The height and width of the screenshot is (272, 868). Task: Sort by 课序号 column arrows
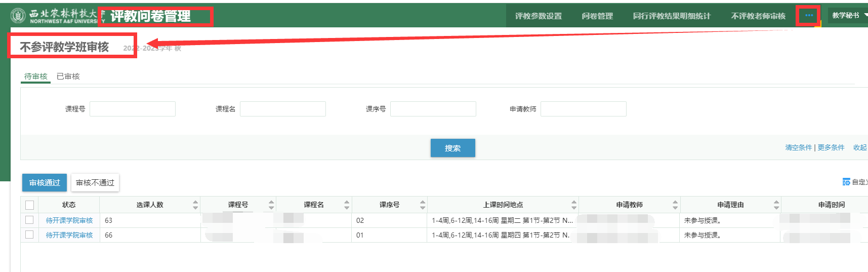(423, 205)
